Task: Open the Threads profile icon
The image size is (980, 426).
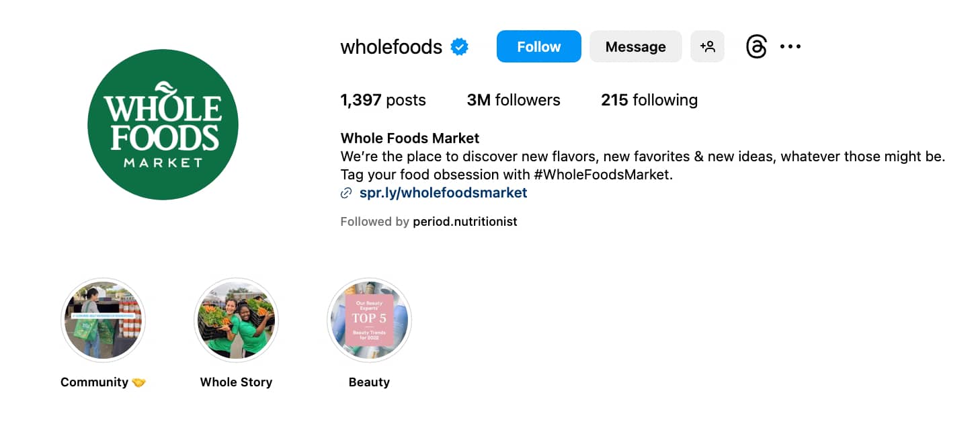Action: point(756,46)
